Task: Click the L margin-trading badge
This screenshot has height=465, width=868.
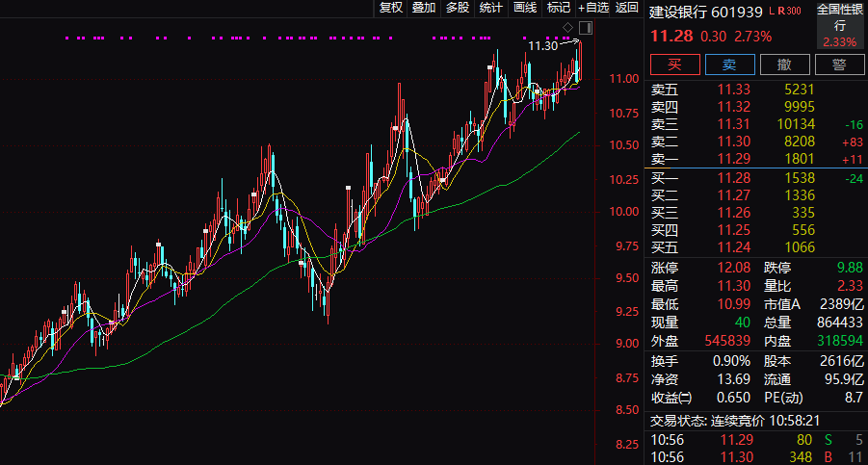Action: point(772,11)
